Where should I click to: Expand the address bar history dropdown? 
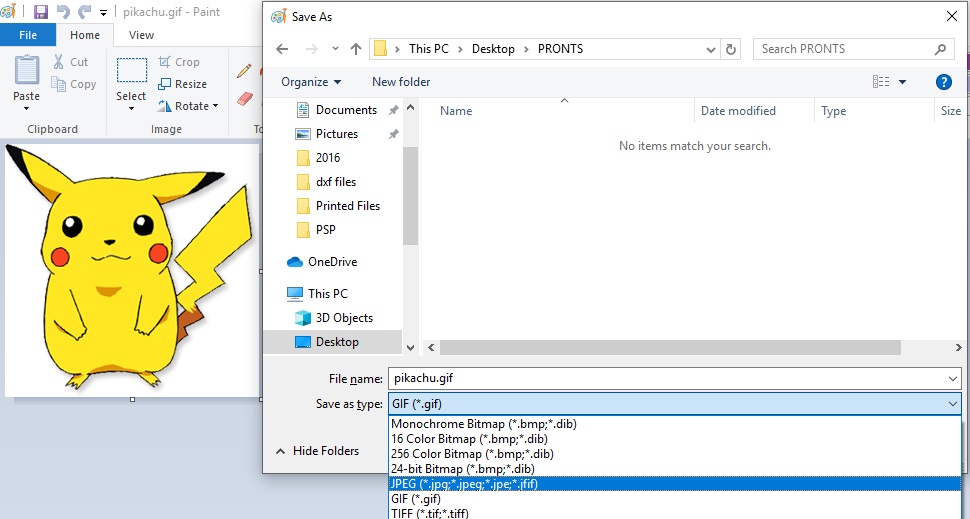click(711, 49)
